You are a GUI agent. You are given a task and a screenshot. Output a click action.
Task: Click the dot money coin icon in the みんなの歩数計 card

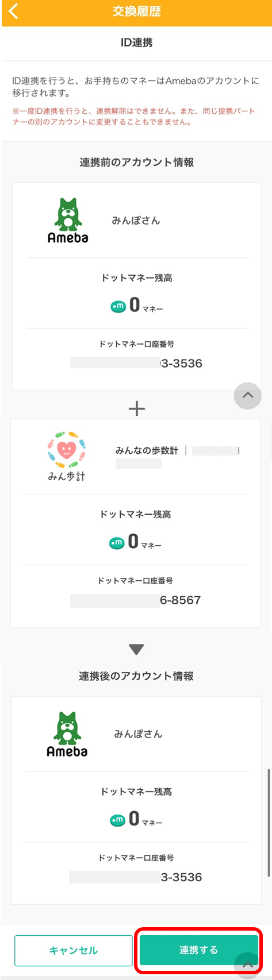(x=117, y=543)
